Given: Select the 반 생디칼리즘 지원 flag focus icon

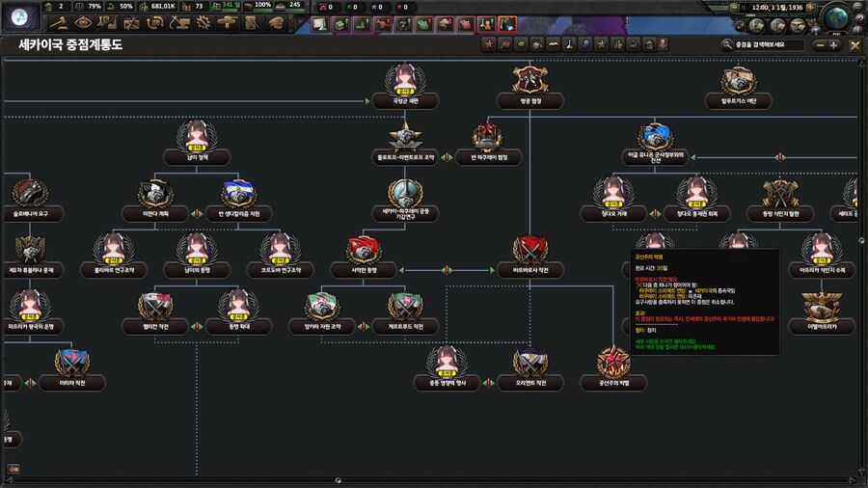Looking at the screenshot, I should (x=238, y=194).
